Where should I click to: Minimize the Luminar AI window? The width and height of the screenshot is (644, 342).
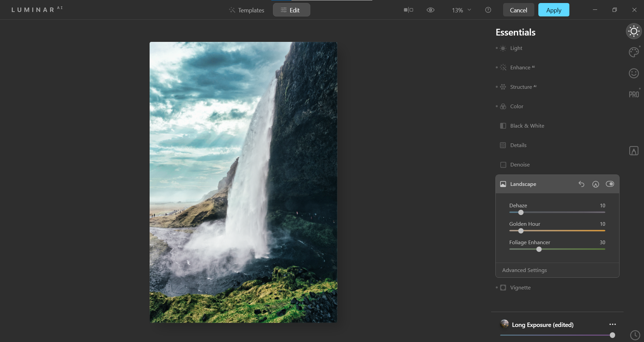[x=595, y=10]
